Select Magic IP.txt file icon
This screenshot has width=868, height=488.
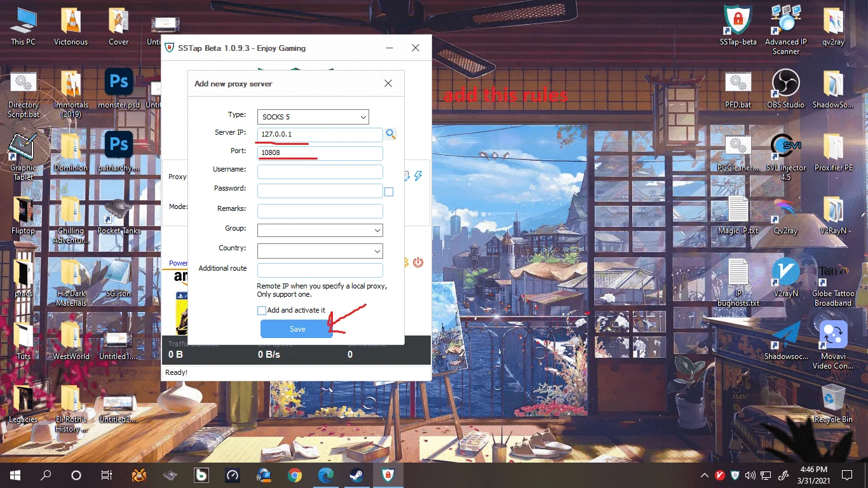(x=738, y=215)
